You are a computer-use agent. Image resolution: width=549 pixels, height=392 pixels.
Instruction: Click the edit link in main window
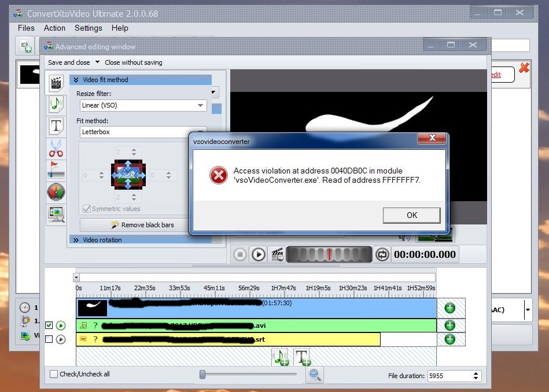496,75
